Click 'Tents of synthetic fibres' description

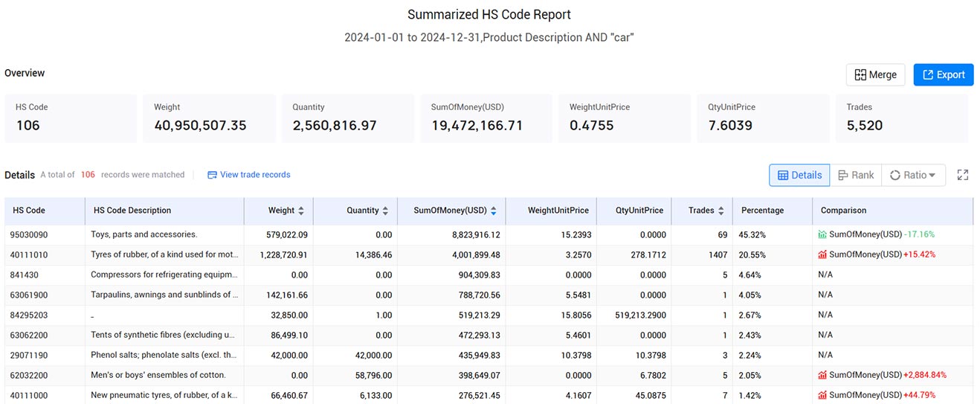pyautogui.click(x=164, y=335)
